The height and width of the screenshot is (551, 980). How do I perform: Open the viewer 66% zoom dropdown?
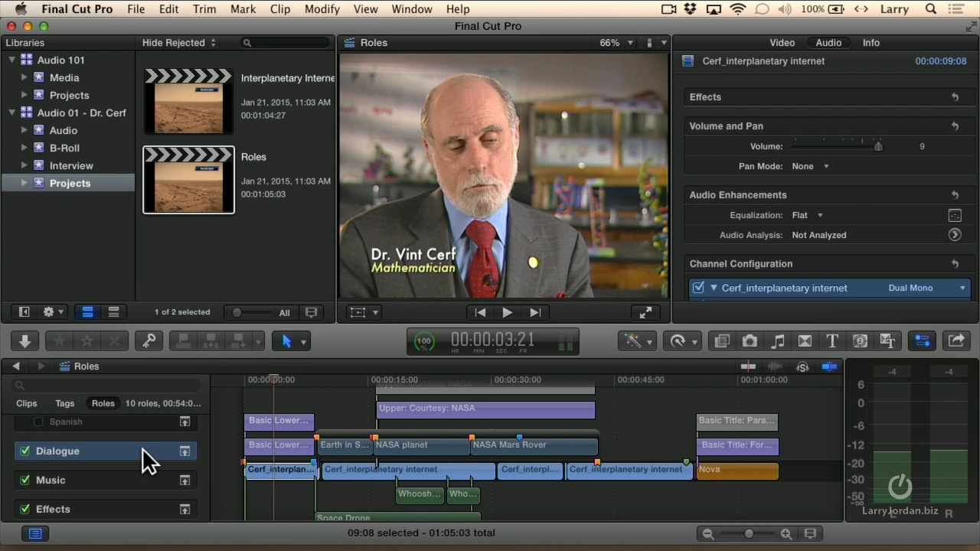[x=616, y=43]
